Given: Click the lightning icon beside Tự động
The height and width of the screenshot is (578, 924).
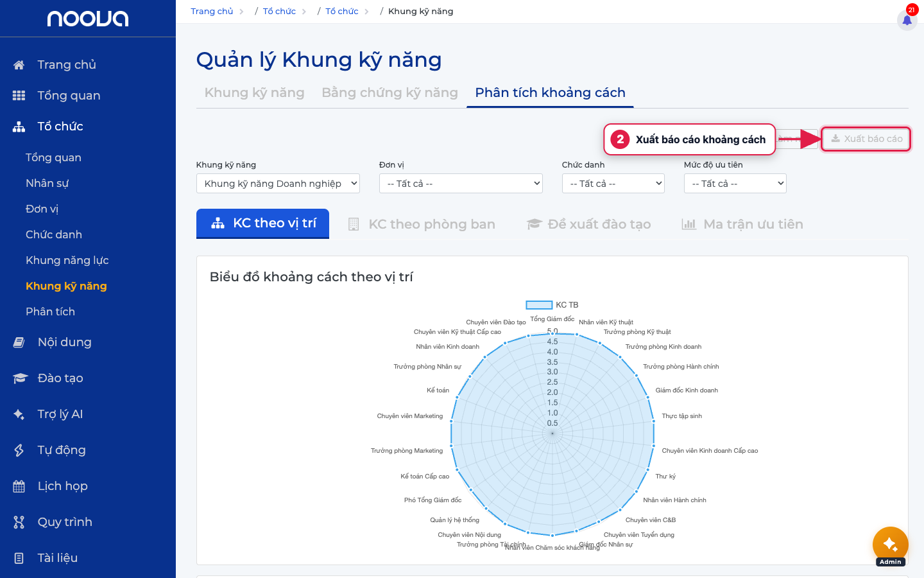Looking at the screenshot, I should pyautogui.click(x=19, y=450).
